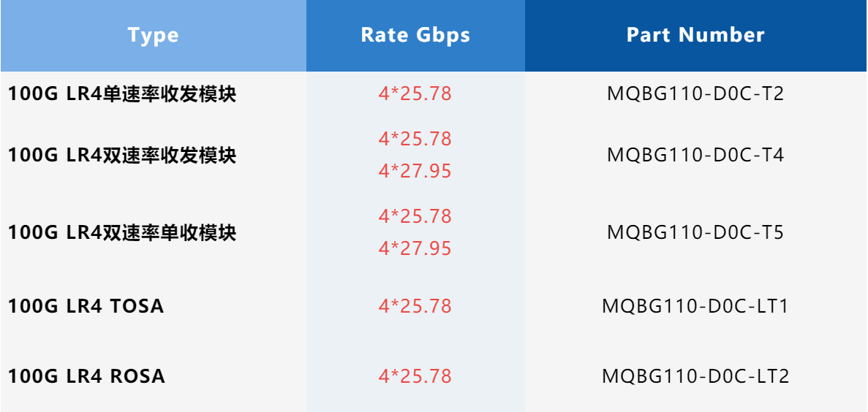The width and height of the screenshot is (868, 412).
Task: Click the 4*25.78 rate for 单速率收发模块
Action: point(415,94)
